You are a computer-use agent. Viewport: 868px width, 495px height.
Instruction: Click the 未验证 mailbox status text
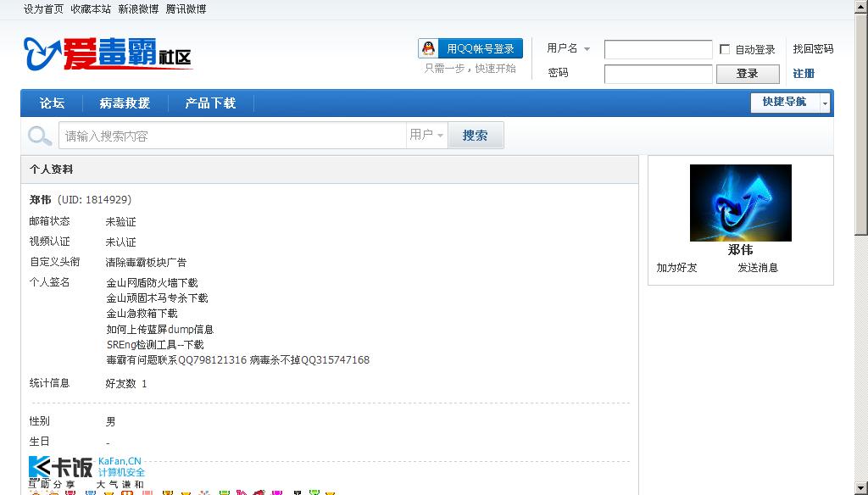click(120, 221)
